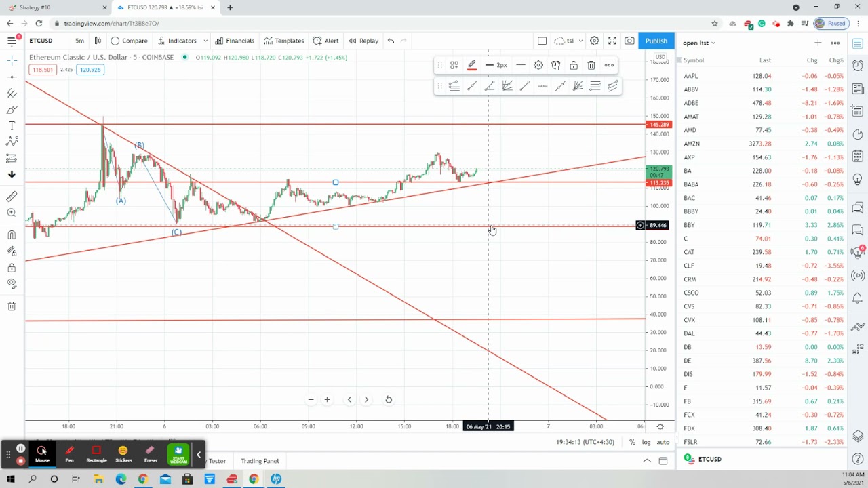
Task: Change the 5m timeframe interval
Action: point(79,41)
